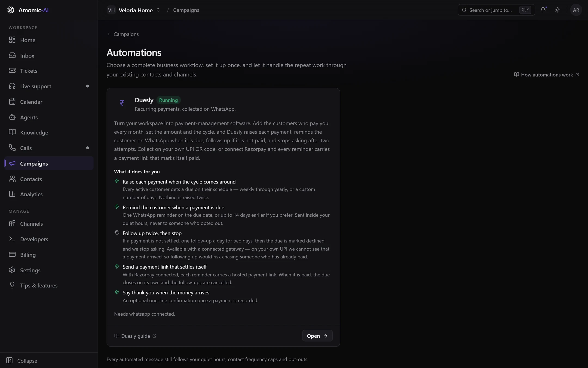The height and width of the screenshot is (368, 588).
Task: Click the Home sidebar icon
Action: click(x=12, y=40)
